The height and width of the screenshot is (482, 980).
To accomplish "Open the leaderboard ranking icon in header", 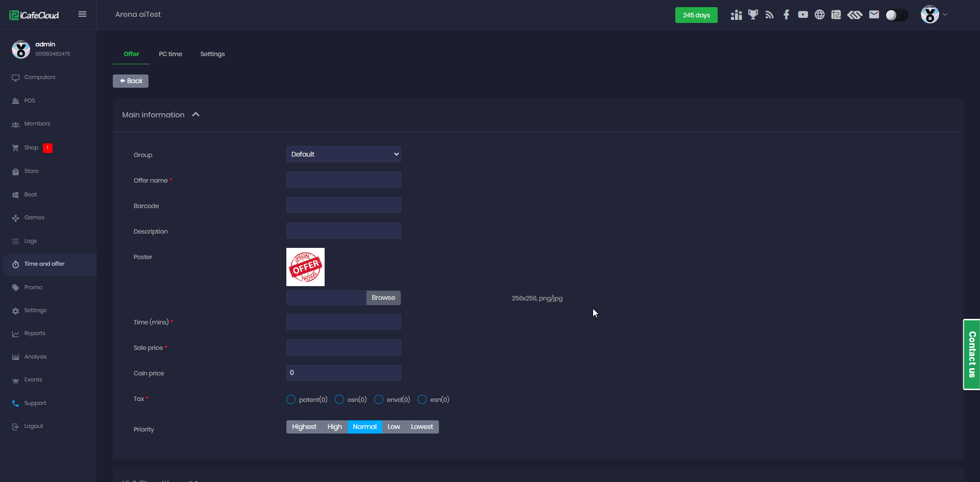I will click(736, 15).
